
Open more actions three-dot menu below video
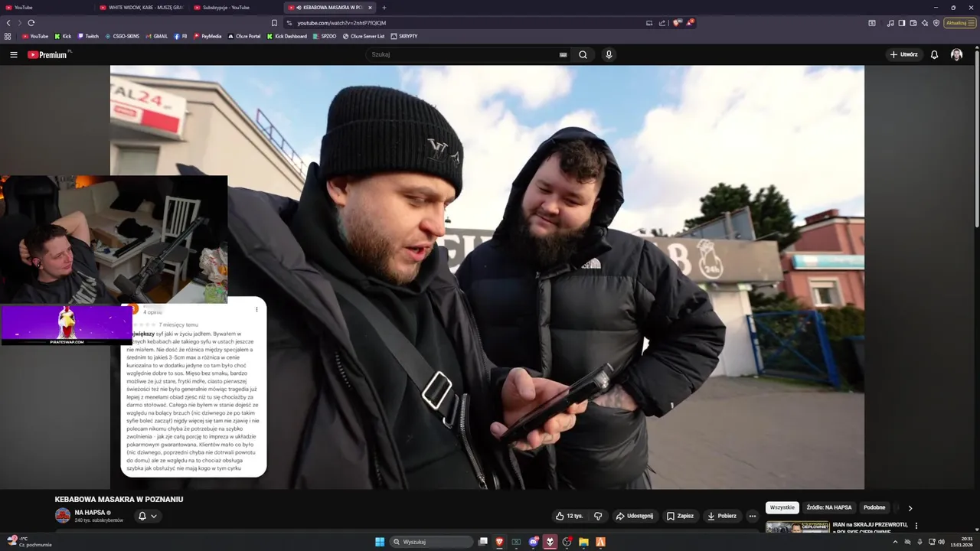(753, 516)
